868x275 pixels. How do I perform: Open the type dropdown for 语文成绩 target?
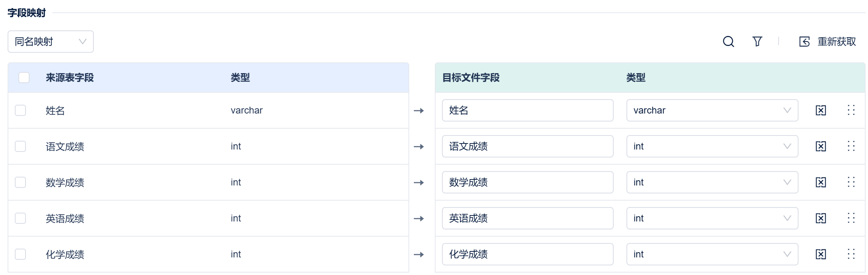(x=712, y=146)
